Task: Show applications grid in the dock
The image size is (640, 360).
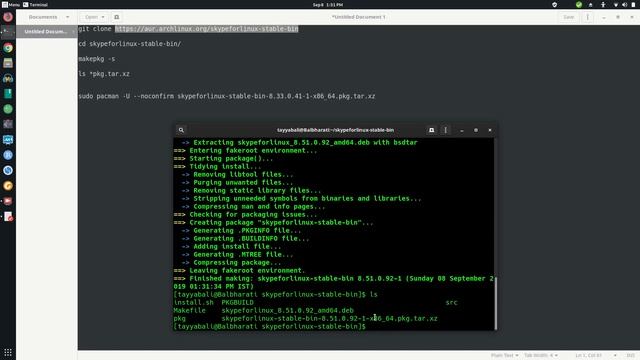Action: coord(8,352)
